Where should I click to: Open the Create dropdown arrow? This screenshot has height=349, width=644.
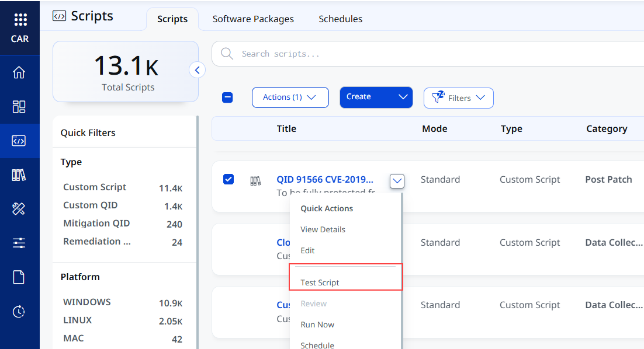pos(403,97)
